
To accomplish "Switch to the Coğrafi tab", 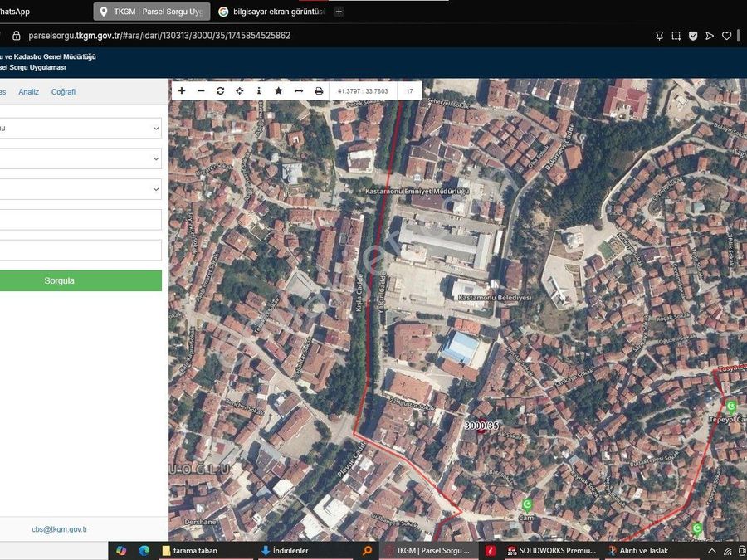I will 63,92.
